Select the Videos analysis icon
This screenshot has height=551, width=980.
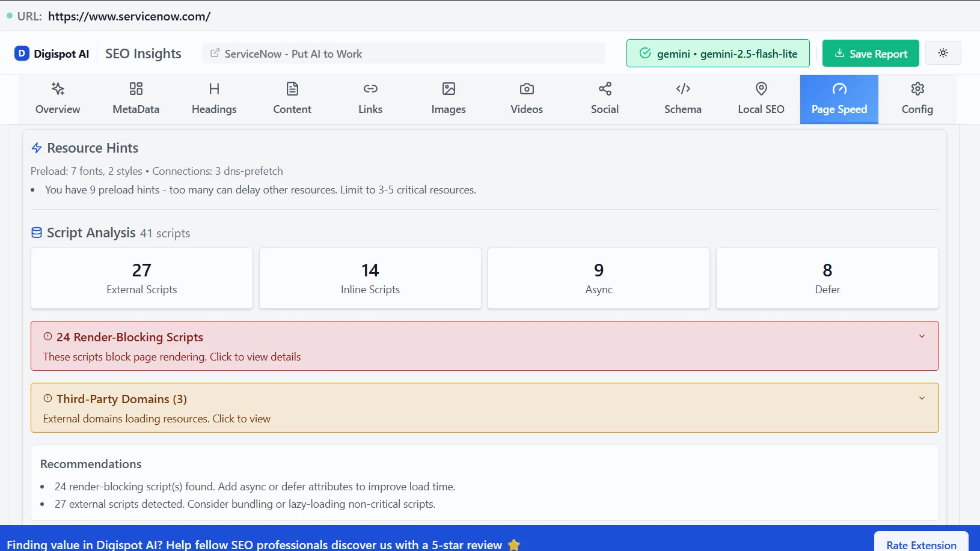526,98
